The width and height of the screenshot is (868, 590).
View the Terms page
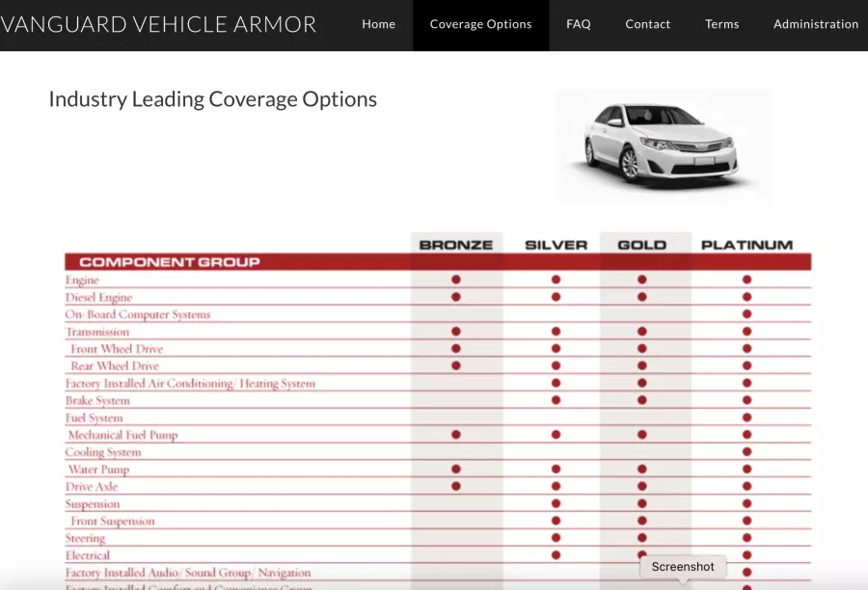coord(721,24)
